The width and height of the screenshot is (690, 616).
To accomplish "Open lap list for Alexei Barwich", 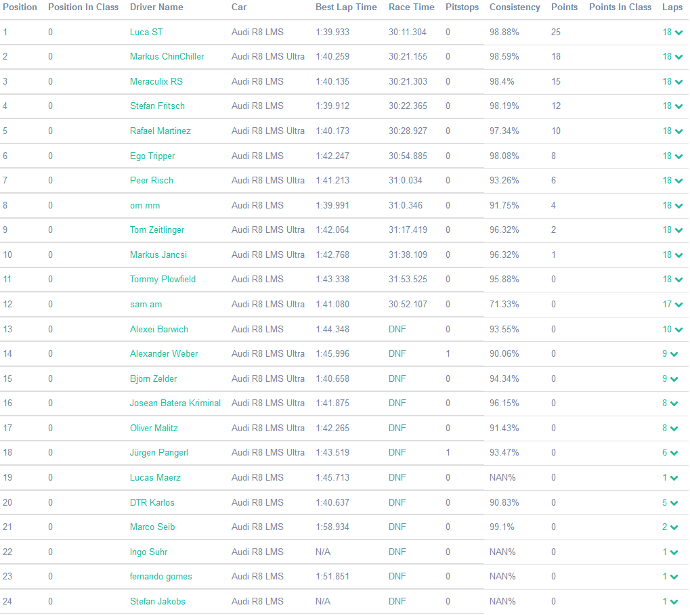I will [x=678, y=330].
